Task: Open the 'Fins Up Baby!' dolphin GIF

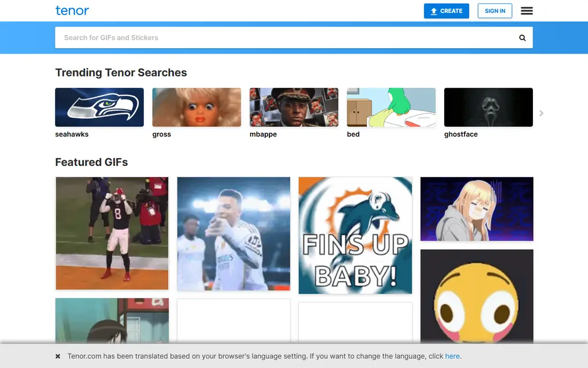Action: (x=355, y=235)
